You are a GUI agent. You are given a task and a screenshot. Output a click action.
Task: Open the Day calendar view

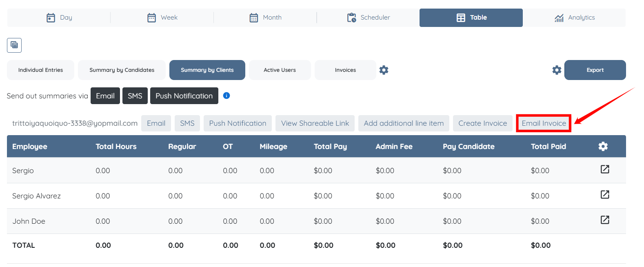pos(59,18)
